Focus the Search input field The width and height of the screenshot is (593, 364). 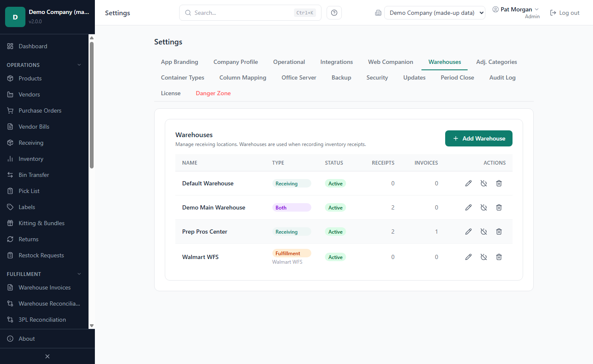click(250, 13)
